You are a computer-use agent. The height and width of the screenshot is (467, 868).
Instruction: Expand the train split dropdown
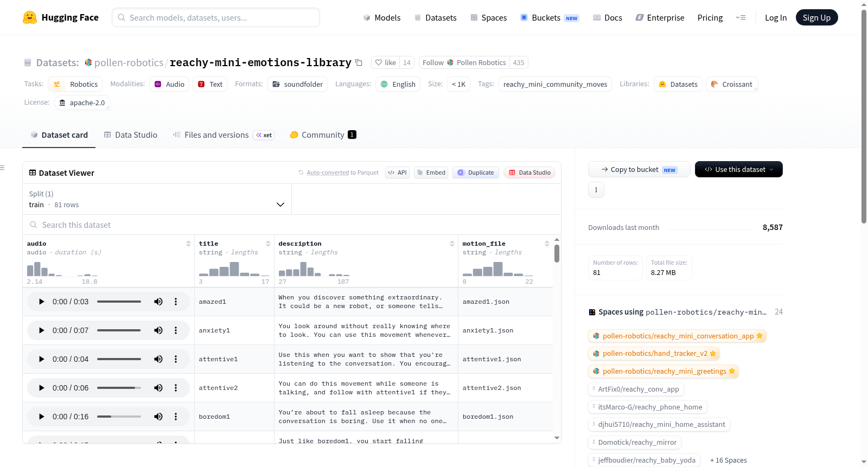click(157, 199)
